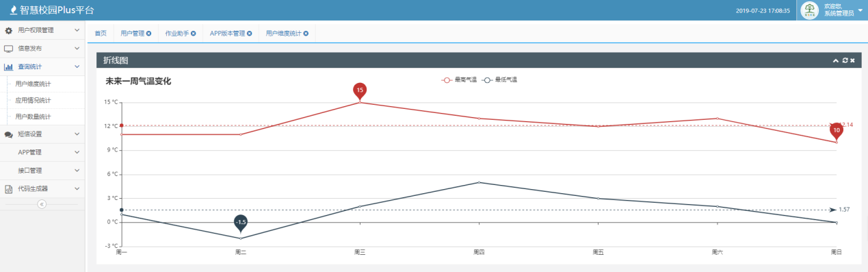Expand the APP管理 menu section
Screen dimensions: 868x272
click(x=42, y=152)
